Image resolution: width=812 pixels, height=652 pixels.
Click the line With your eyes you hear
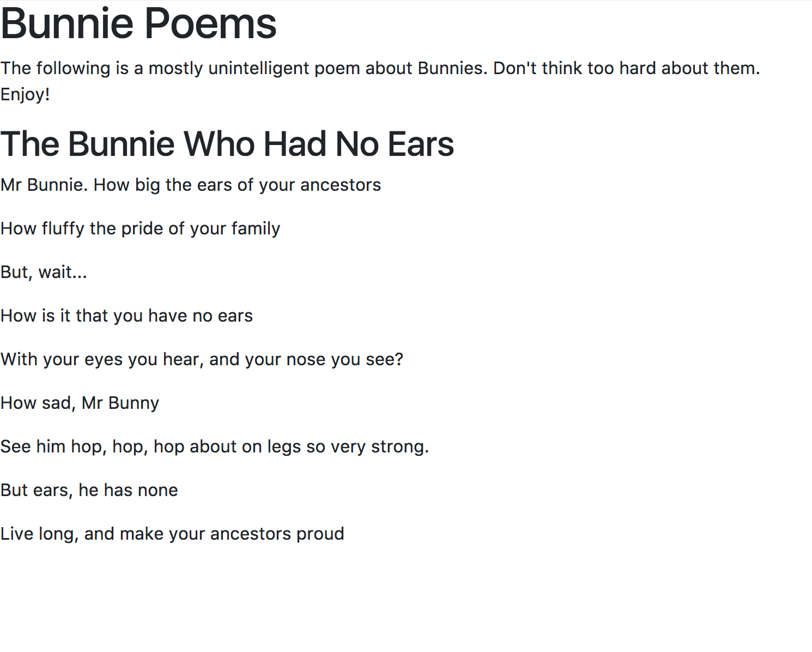202,359
